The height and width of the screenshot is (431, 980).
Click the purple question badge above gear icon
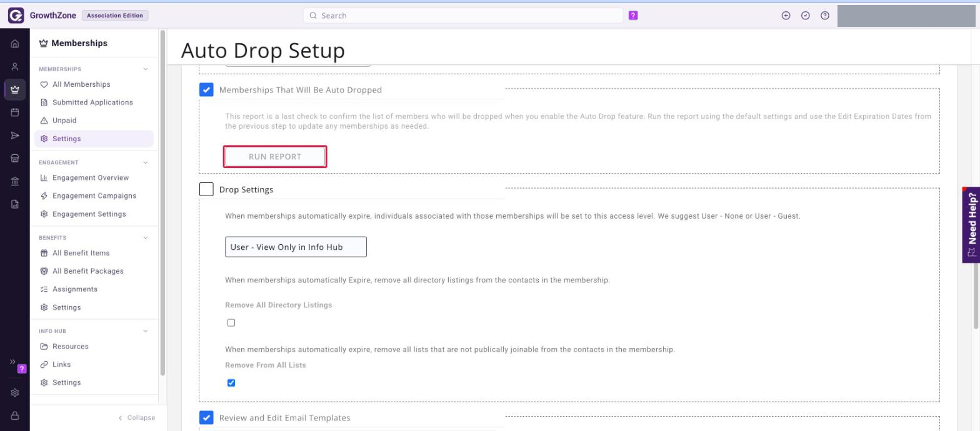pos(22,369)
